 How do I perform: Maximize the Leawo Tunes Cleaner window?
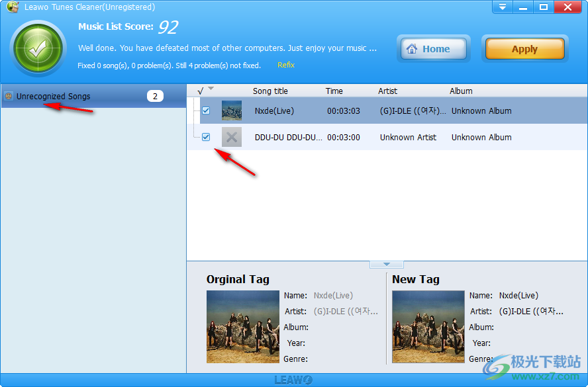click(544, 7)
